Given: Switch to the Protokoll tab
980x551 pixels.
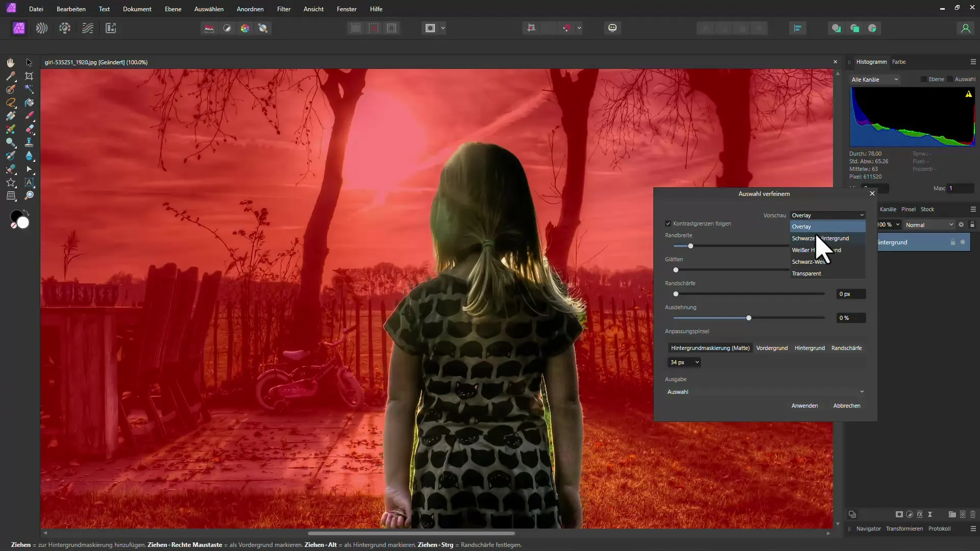Looking at the screenshot, I should pyautogui.click(x=939, y=529).
